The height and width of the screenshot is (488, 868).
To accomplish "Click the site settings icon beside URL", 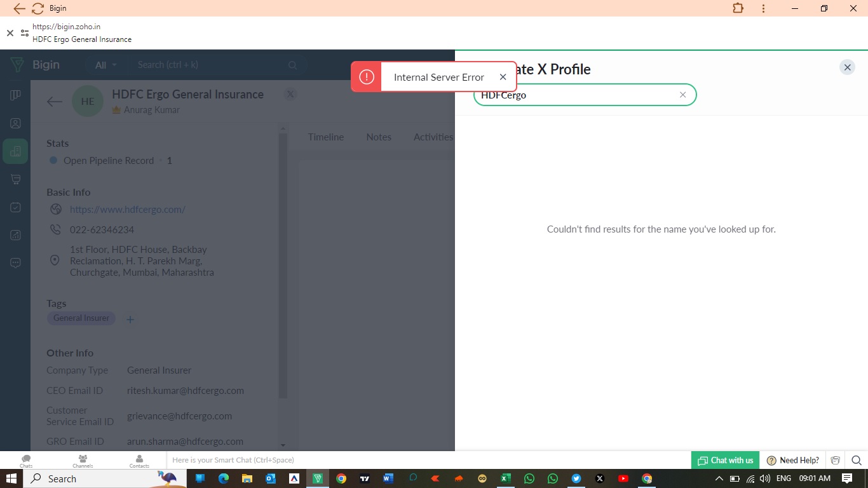I will point(24,33).
